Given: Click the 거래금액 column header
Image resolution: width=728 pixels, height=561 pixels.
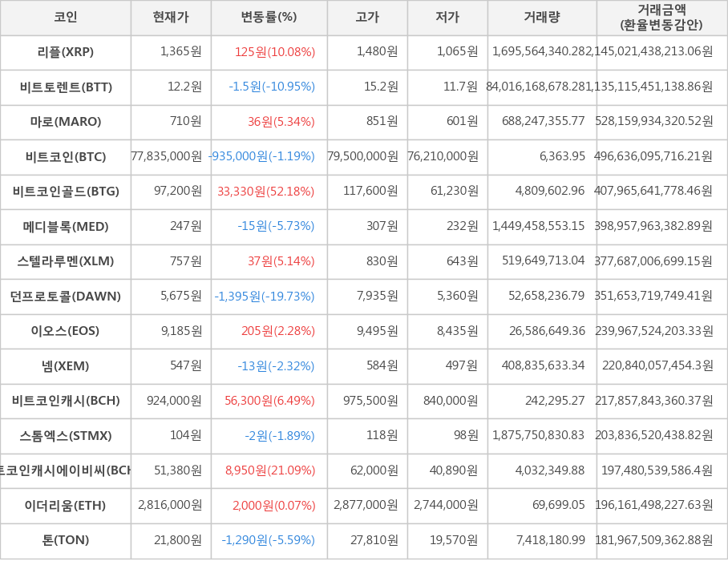Looking at the screenshot, I should point(661,18).
